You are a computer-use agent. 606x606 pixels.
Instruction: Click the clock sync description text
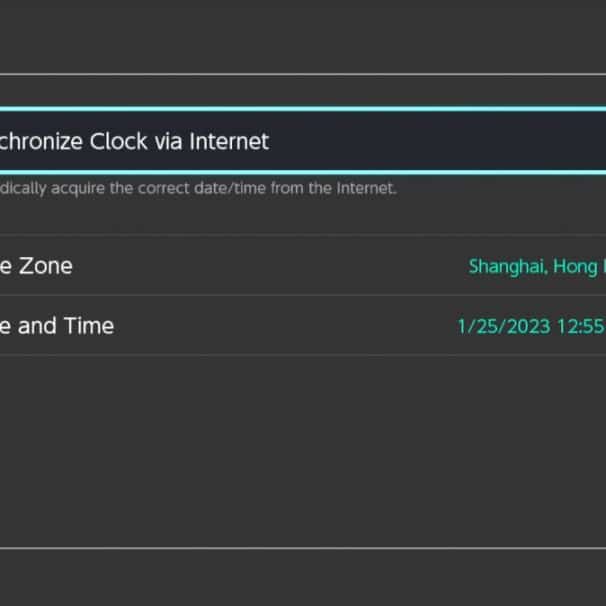(198, 188)
